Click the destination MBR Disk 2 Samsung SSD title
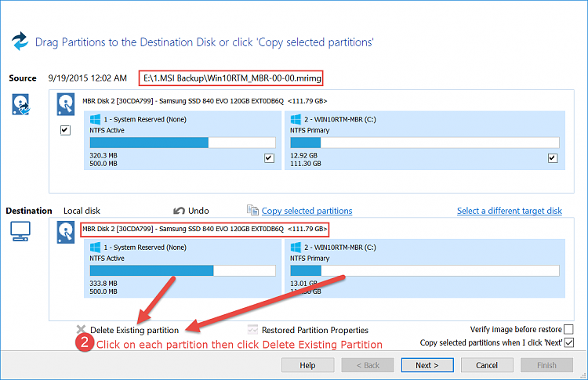 pyautogui.click(x=205, y=229)
